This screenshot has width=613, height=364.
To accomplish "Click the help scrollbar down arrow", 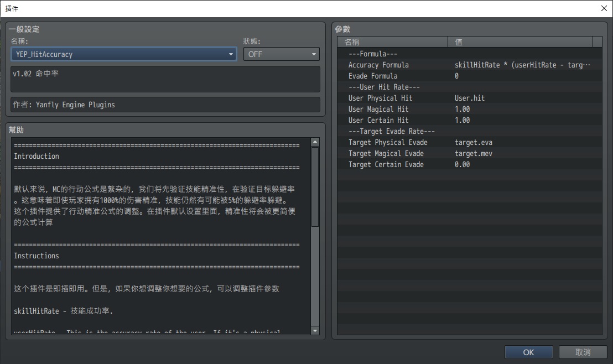I will [x=315, y=331].
